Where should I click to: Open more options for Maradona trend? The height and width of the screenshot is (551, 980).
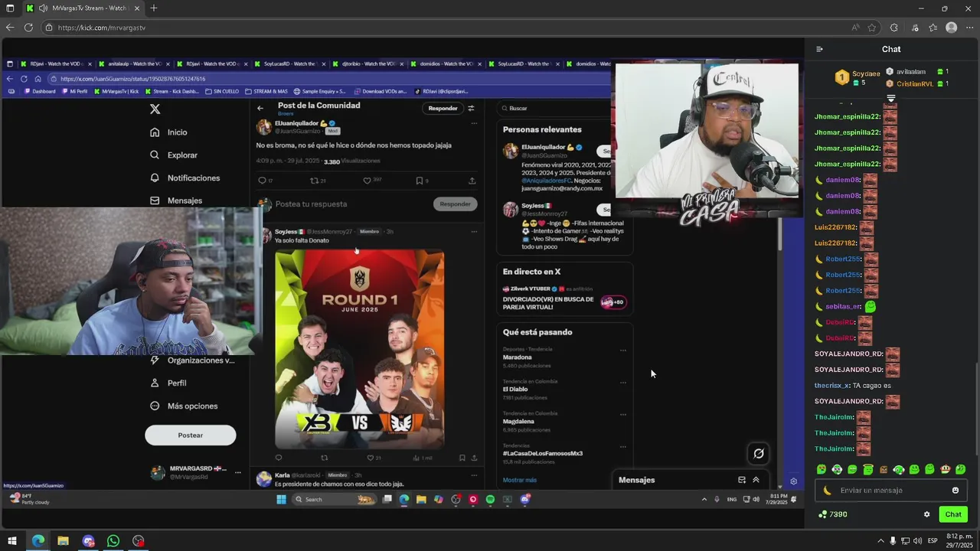(623, 350)
